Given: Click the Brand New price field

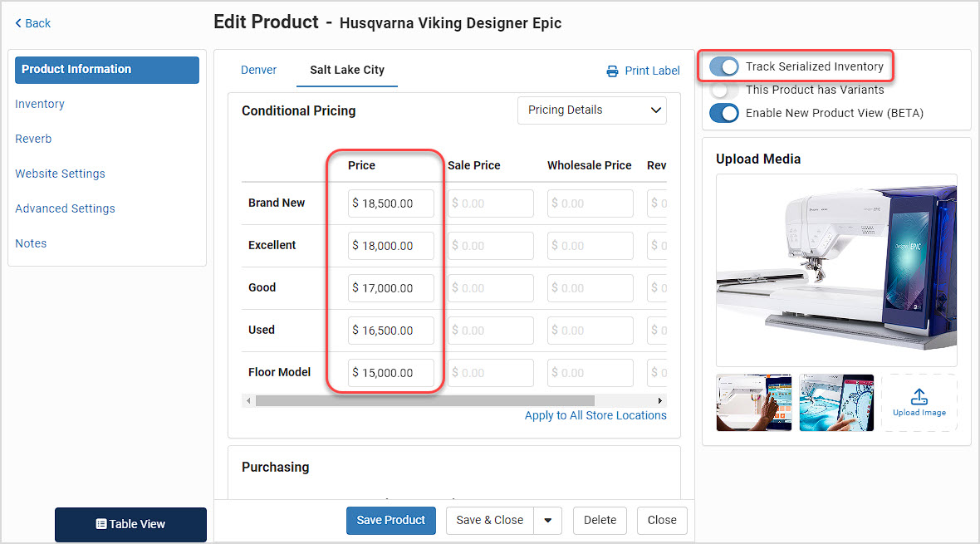Looking at the screenshot, I should [390, 203].
